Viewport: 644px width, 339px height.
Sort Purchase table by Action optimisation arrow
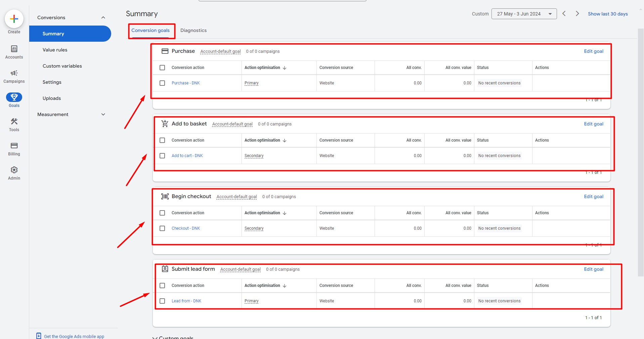point(285,68)
